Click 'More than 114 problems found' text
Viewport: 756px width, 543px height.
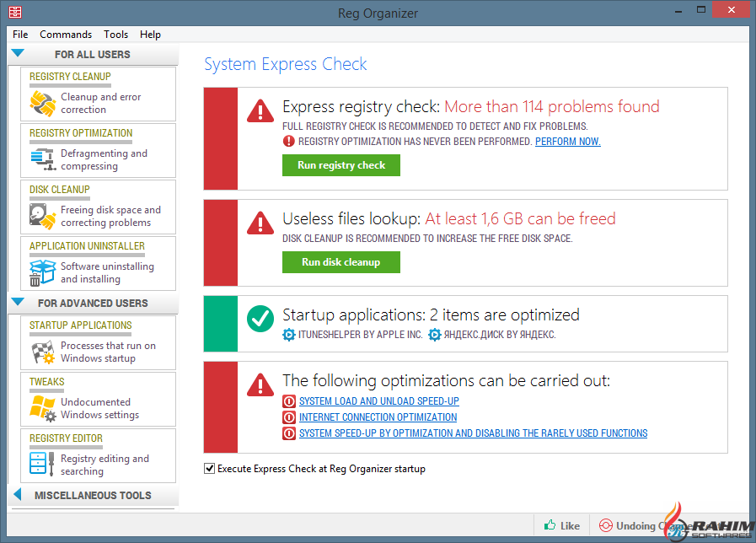[552, 106]
